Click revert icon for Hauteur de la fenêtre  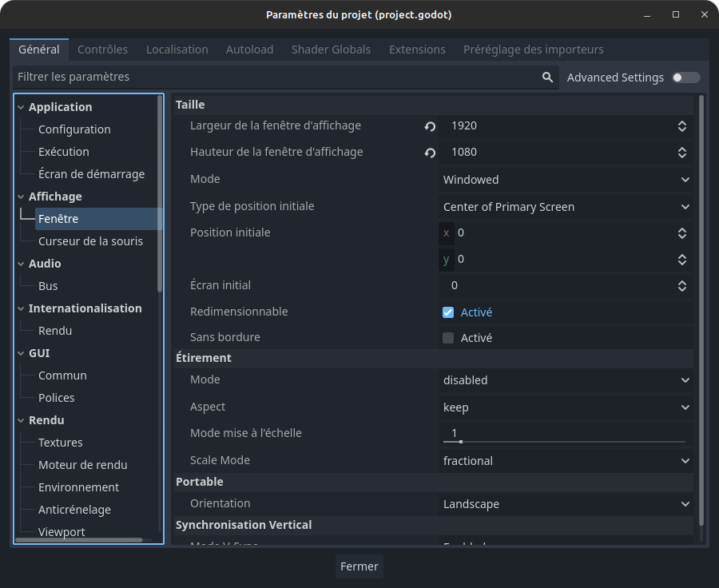(x=430, y=153)
